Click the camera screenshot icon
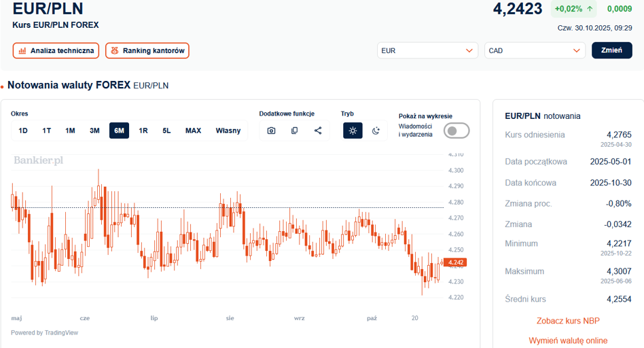The image size is (644, 348). tap(271, 130)
